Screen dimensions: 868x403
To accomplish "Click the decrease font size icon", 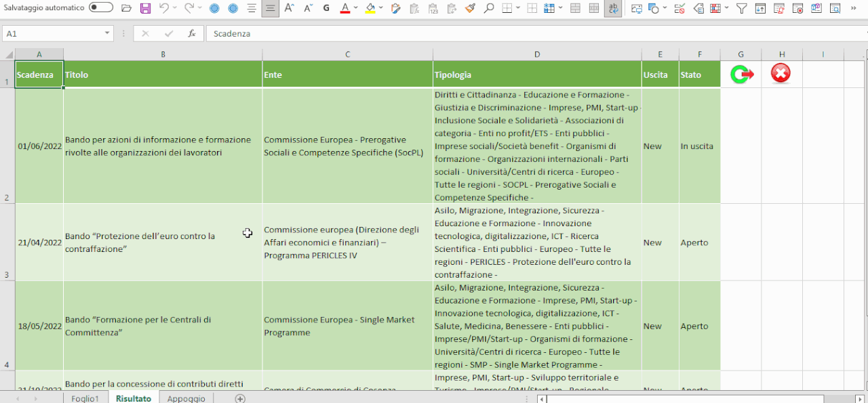I will (x=308, y=8).
